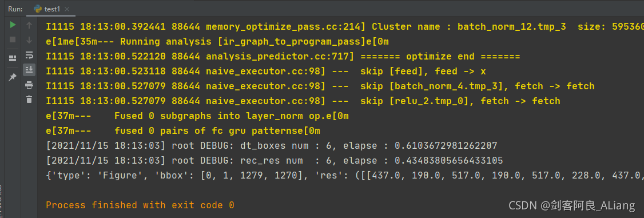Restore the Run window layout
The height and width of the screenshot is (218, 644).
point(13,58)
